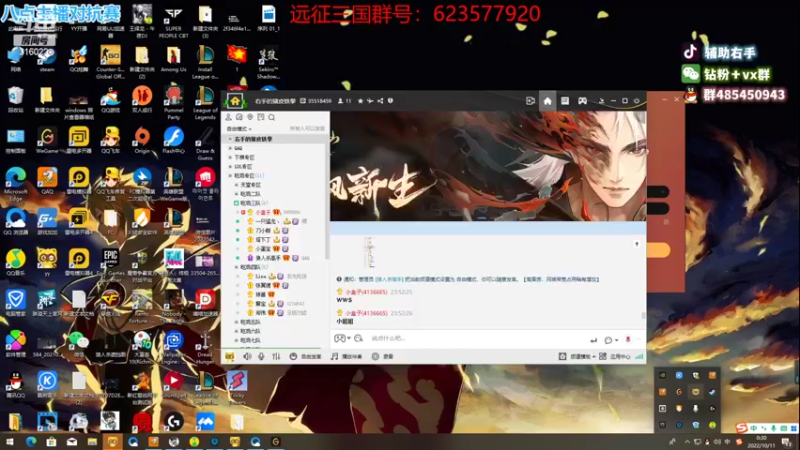Focus the chat message input field
The width and height of the screenshot is (800, 450).
[x=477, y=338]
